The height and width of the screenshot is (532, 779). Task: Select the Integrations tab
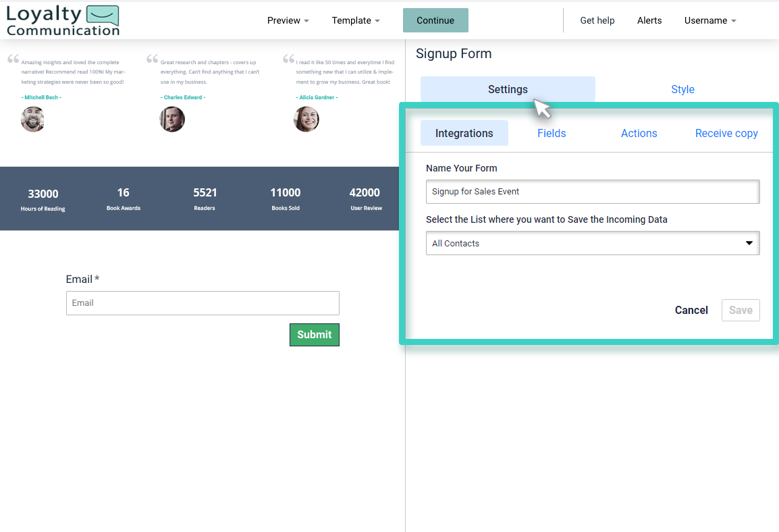pyautogui.click(x=464, y=133)
